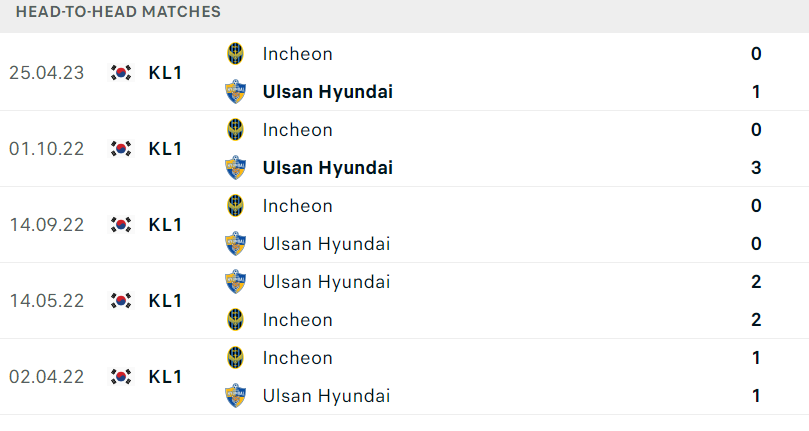This screenshot has height=431, width=809.
Task: Open KL1 league link for 02.04.22 match
Action: coord(165,376)
